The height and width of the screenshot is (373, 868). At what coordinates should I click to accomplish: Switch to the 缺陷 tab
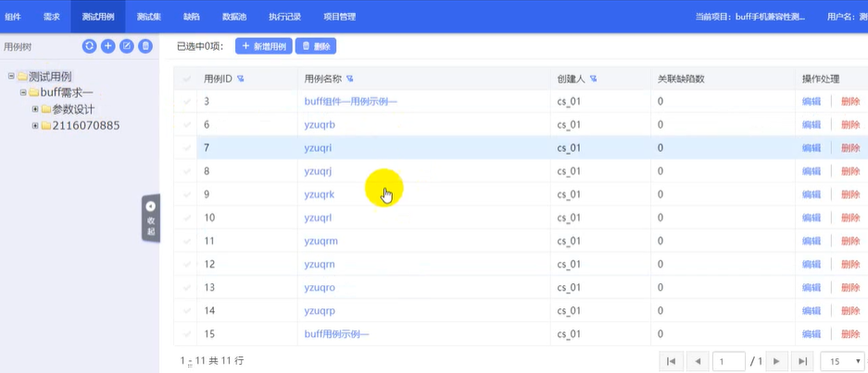(192, 17)
